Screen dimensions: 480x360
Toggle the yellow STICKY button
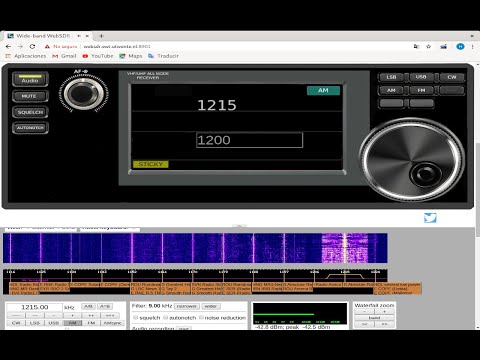coord(151,164)
